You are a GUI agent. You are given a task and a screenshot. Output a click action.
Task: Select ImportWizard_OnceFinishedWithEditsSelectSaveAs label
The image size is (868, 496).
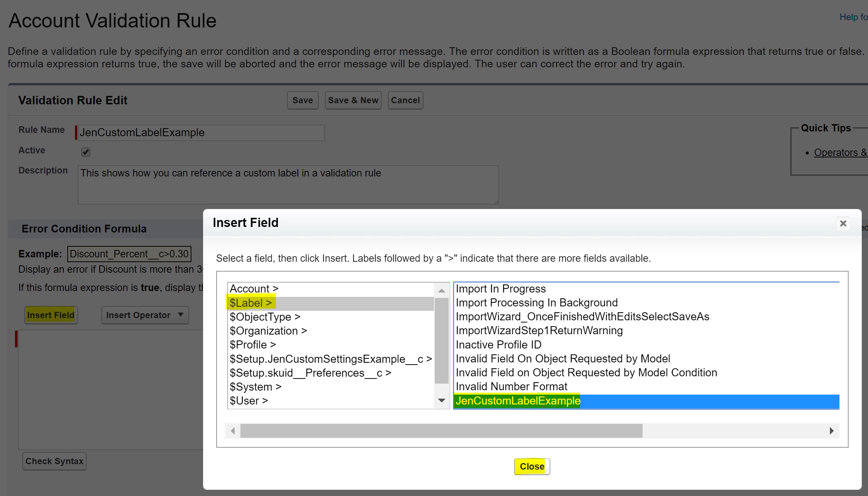coord(646,317)
